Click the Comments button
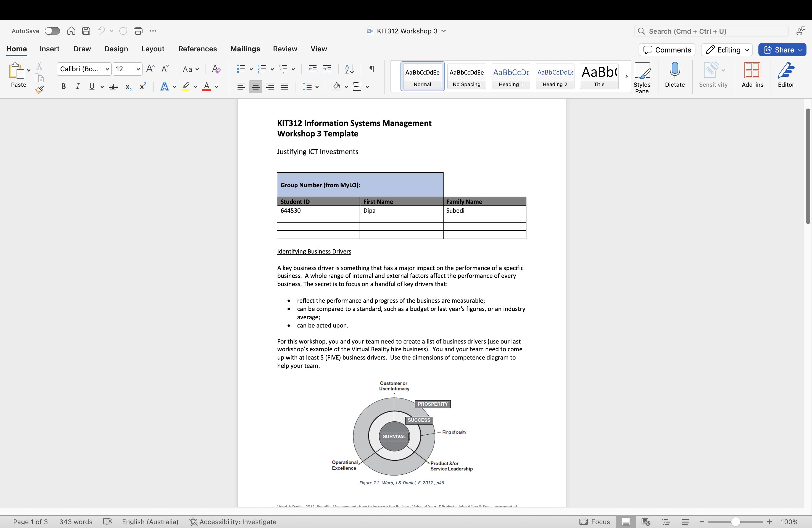The height and width of the screenshot is (528, 812). (x=667, y=50)
